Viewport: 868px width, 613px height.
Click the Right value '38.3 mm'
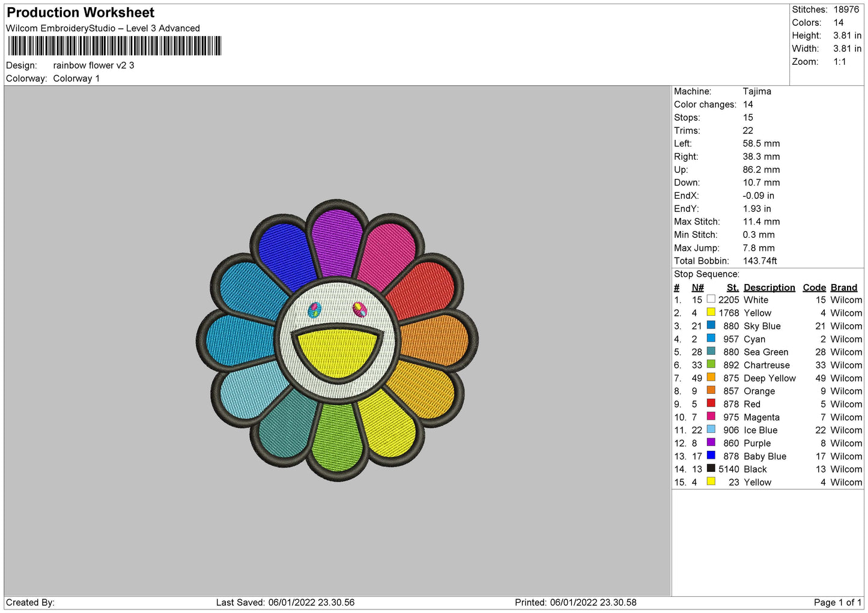[761, 157]
